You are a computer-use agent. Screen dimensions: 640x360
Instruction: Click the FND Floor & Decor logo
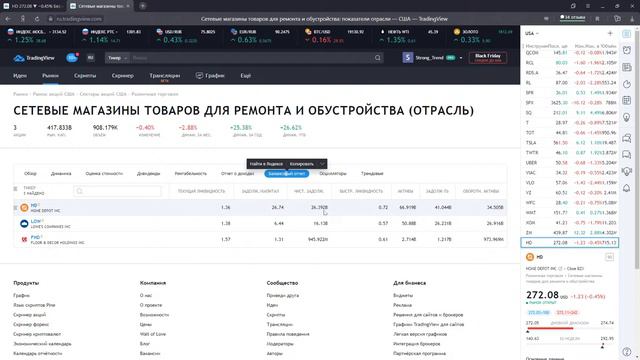(24, 240)
